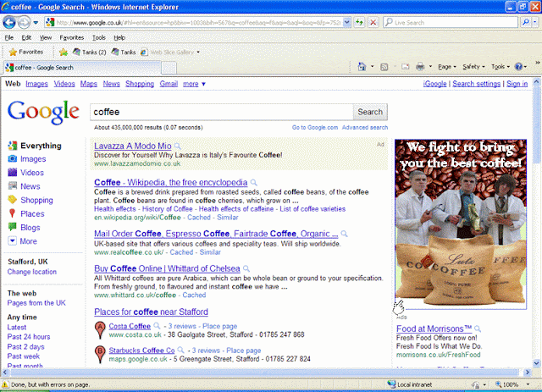Click the Refresh icon beside address bar
Screen dimensions: 542x392
(x=359, y=23)
